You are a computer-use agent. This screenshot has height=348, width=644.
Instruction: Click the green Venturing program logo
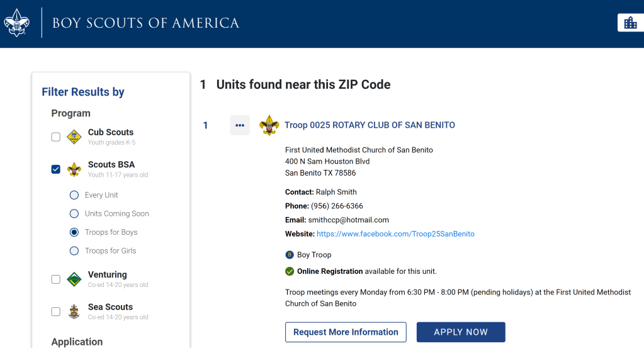74,279
